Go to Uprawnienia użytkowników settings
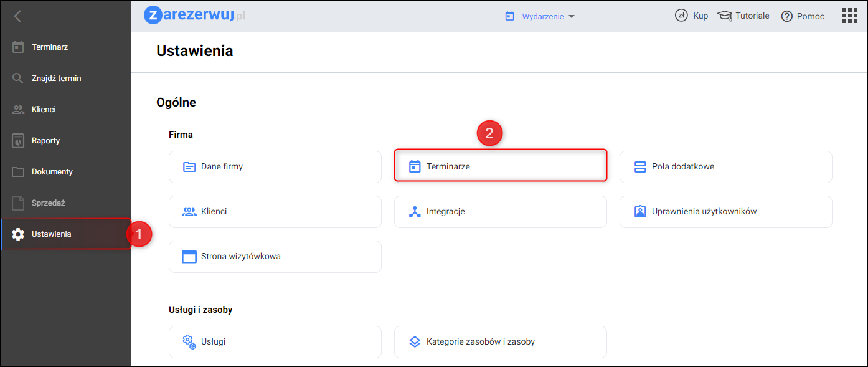 (725, 212)
